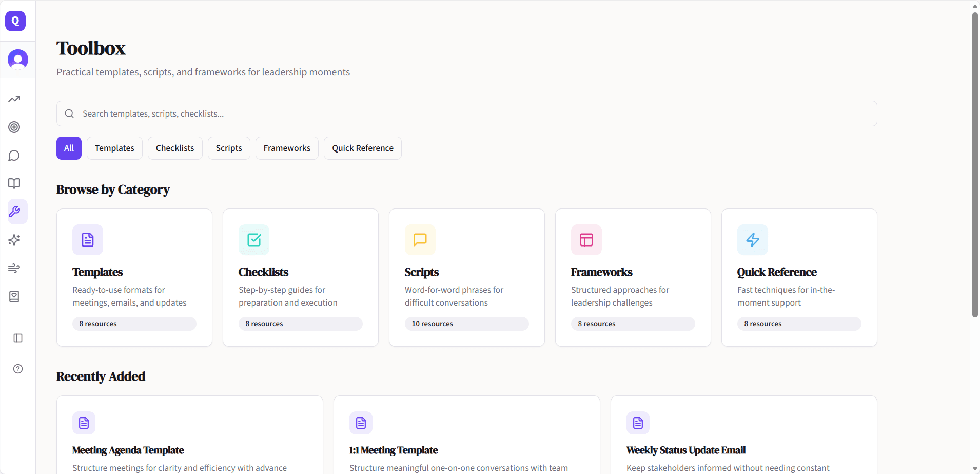980x474 pixels.
Task: Open the wind icon in sidebar
Action: [x=14, y=268]
